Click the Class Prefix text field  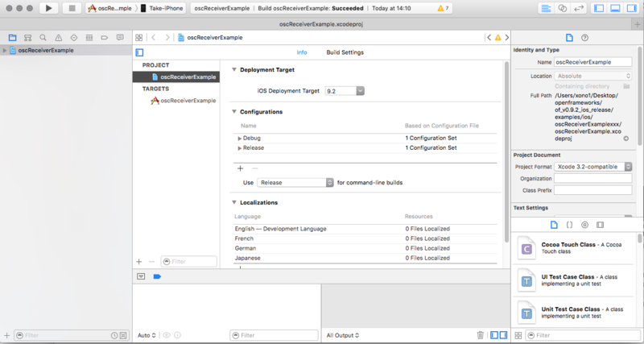point(593,190)
